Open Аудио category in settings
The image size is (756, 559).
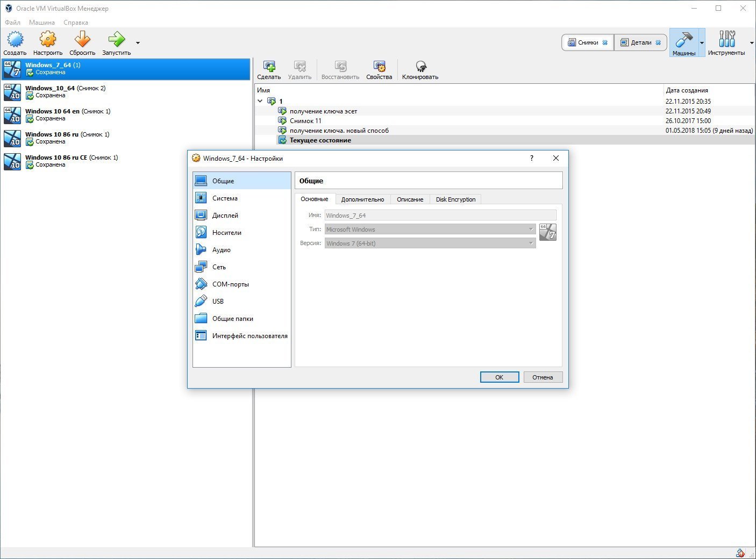(242, 250)
